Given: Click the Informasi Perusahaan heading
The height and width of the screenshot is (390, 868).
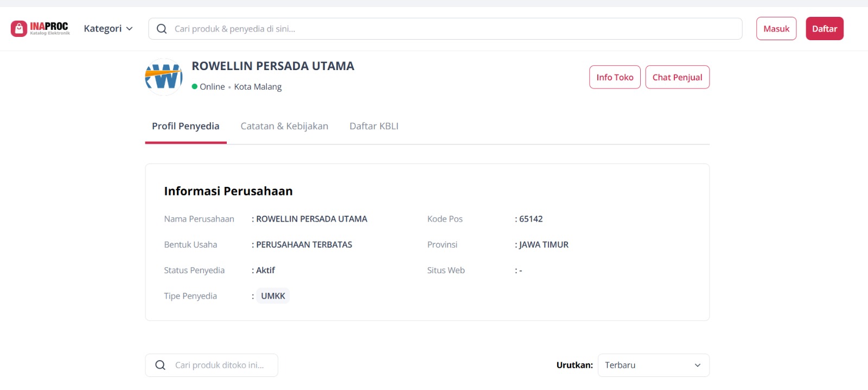Looking at the screenshot, I should (228, 191).
